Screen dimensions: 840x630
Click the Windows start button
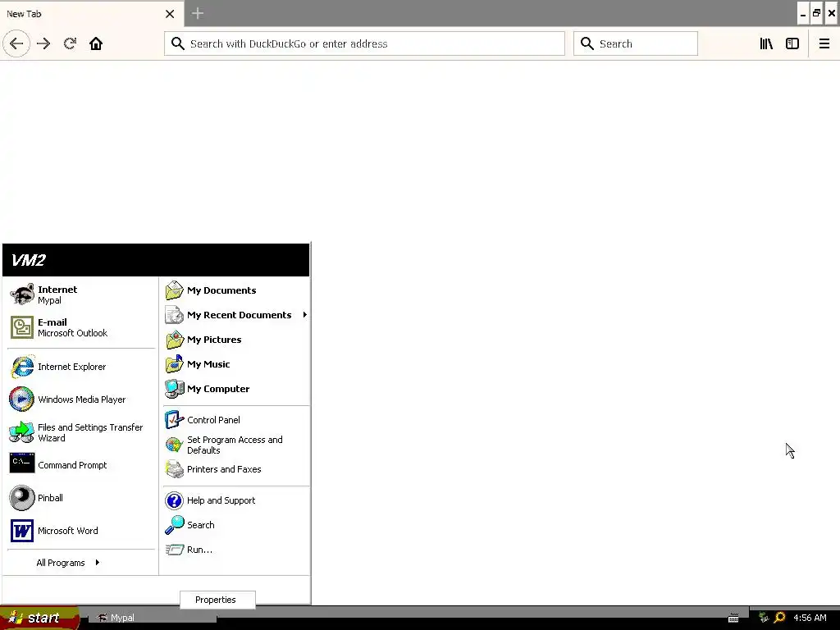click(x=39, y=618)
